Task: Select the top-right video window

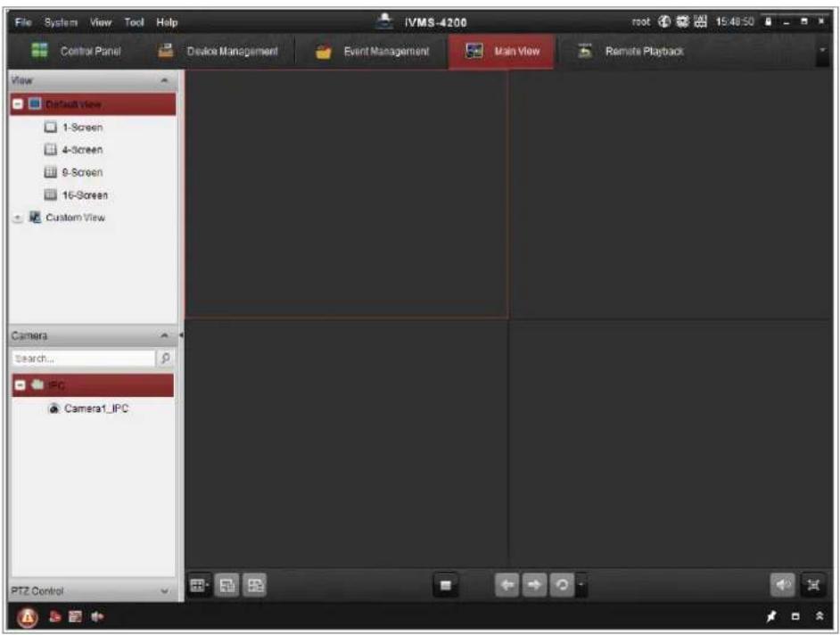Action: coord(671,194)
